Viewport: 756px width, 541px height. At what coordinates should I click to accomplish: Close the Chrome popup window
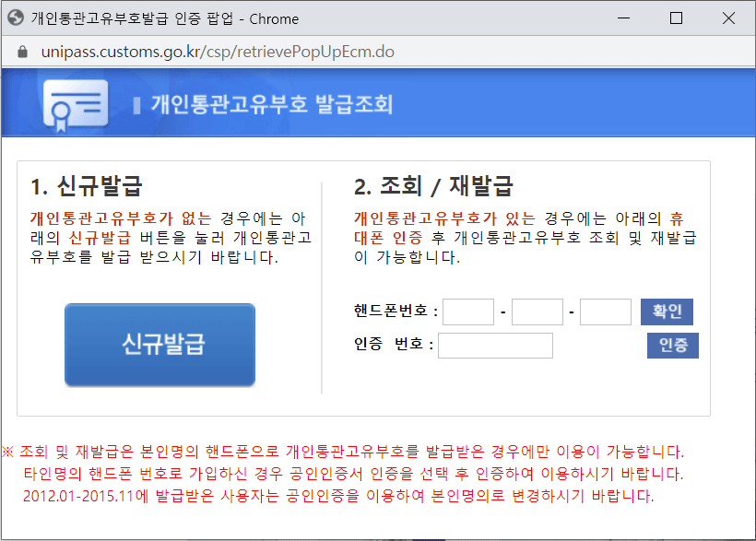point(728,18)
